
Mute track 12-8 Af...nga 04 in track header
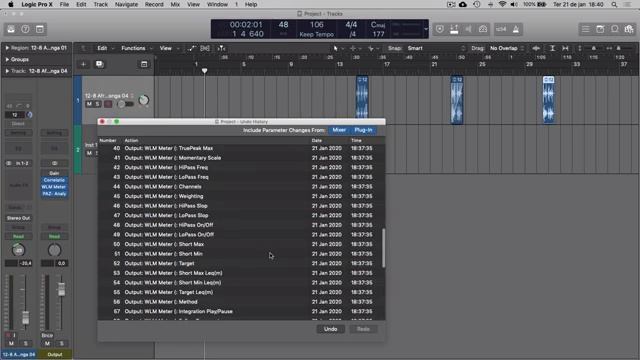coord(89,104)
